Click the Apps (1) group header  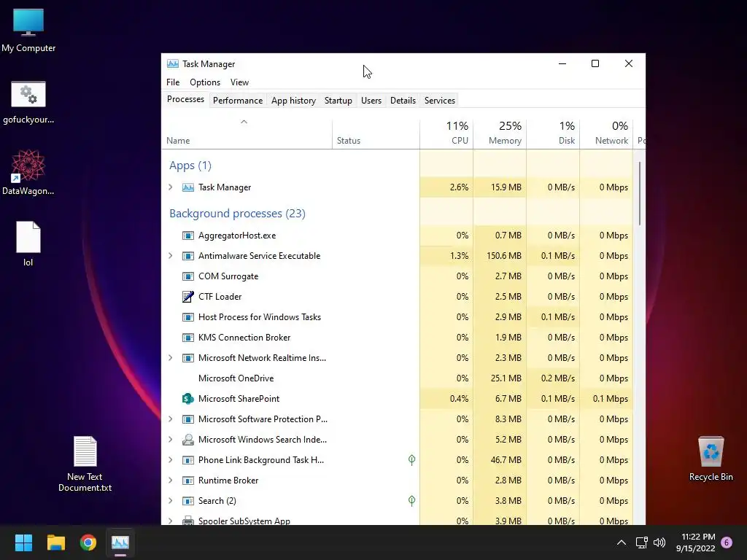[190, 166]
